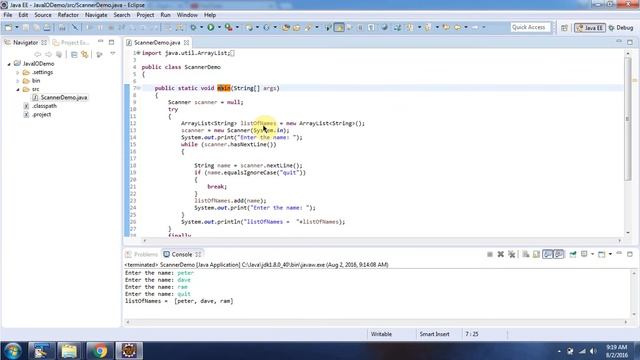
Task: Click Remove Launch console icon
Action: (501, 254)
